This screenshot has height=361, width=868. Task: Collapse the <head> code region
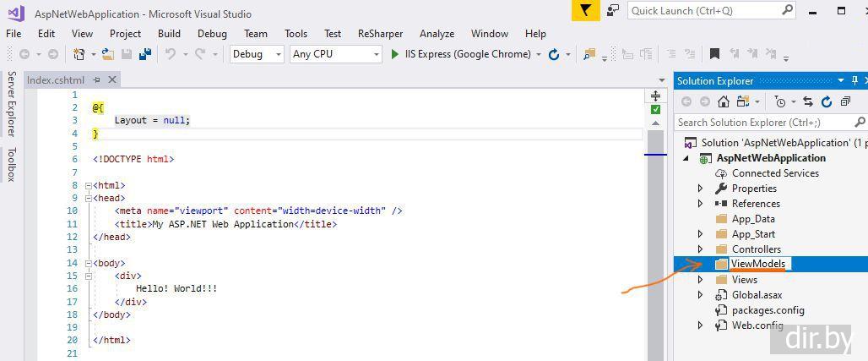click(87, 198)
